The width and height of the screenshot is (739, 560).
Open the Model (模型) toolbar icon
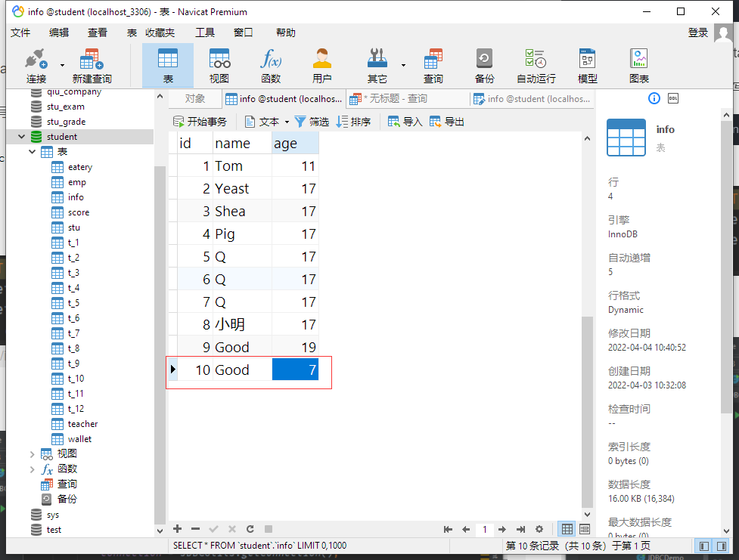click(x=587, y=66)
